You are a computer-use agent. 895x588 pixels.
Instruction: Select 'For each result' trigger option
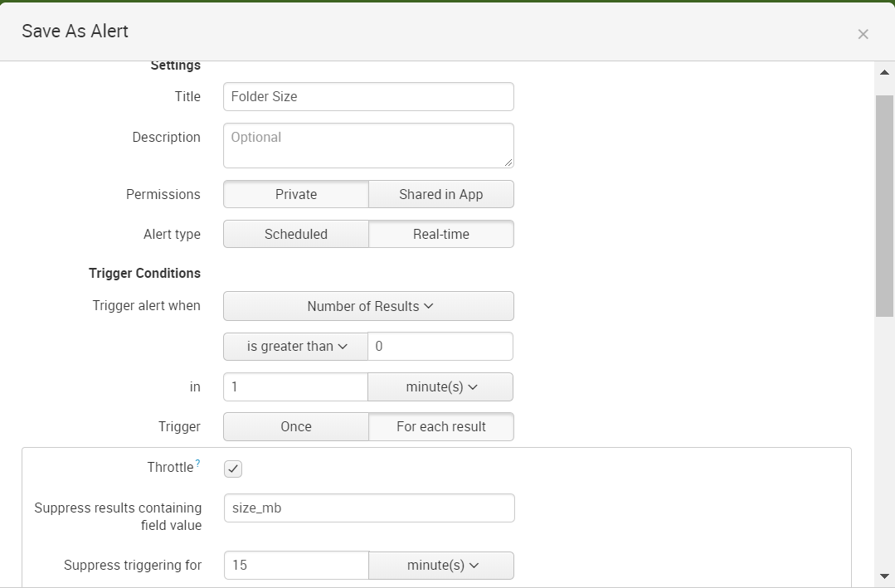pyautogui.click(x=440, y=426)
